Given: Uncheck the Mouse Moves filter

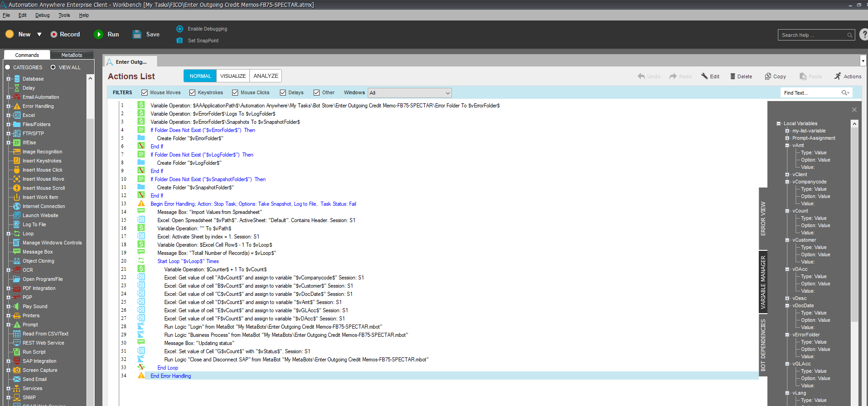Looking at the screenshot, I should point(145,93).
